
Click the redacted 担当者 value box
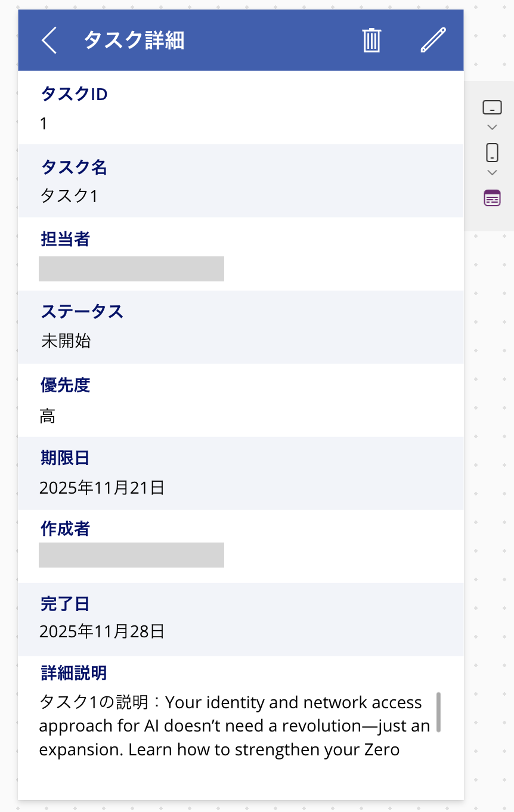(131, 269)
